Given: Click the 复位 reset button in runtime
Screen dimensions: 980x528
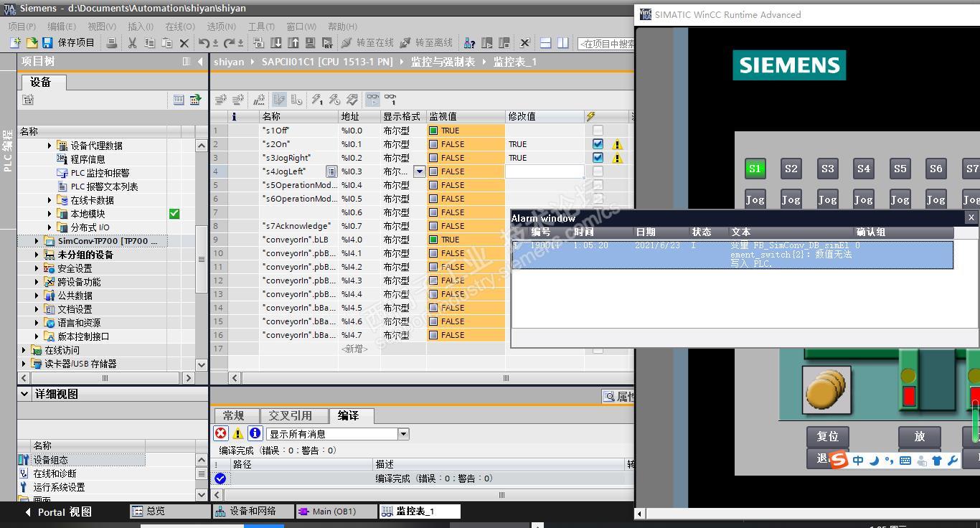Looking at the screenshot, I should coord(827,436).
